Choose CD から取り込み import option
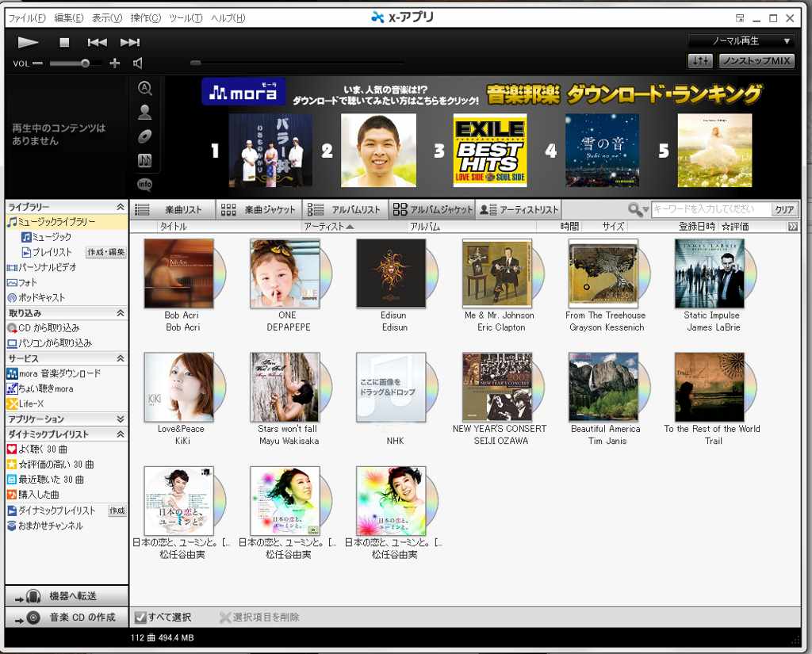Screen dimensions: 812x654 [x=44, y=328]
